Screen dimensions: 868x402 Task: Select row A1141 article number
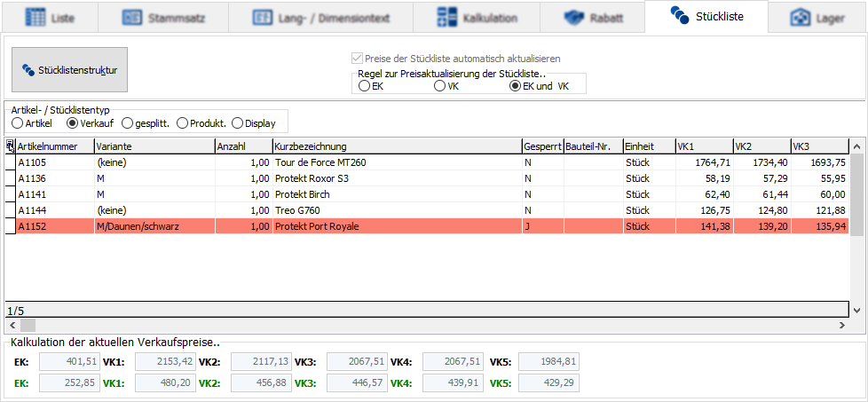coord(55,195)
